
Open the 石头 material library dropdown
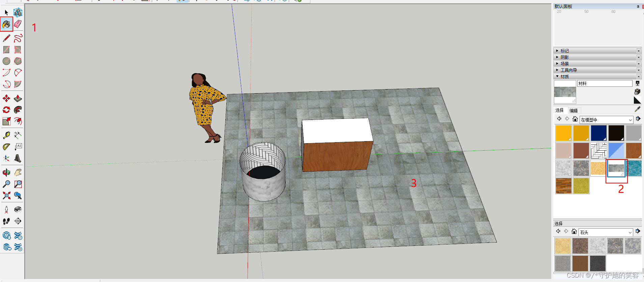point(606,232)
